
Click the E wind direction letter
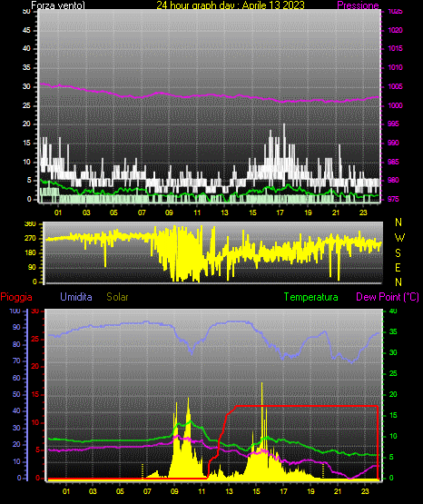coord(398,267)
